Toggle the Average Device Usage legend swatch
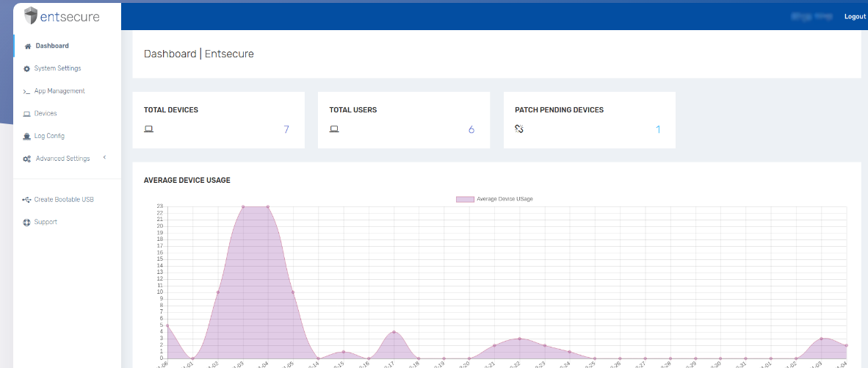This screenshot has width=868, height=368. pos(465,199)
